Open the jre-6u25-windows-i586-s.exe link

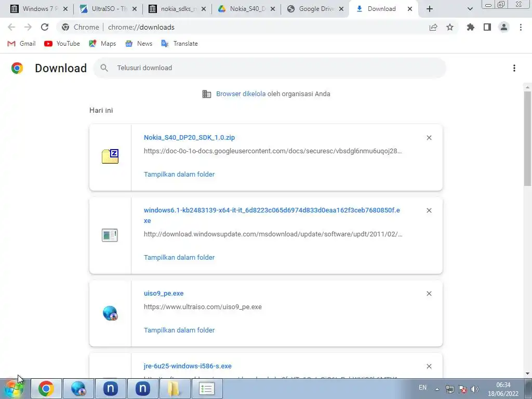tap(188, 366)
